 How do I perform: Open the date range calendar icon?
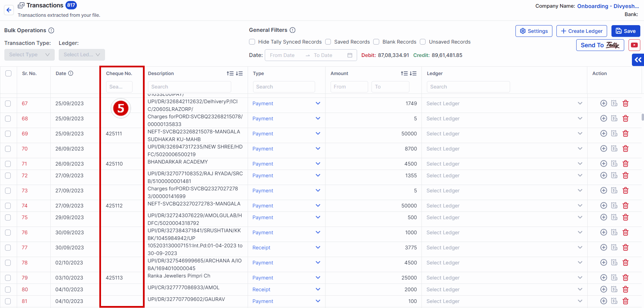[350, 55]
